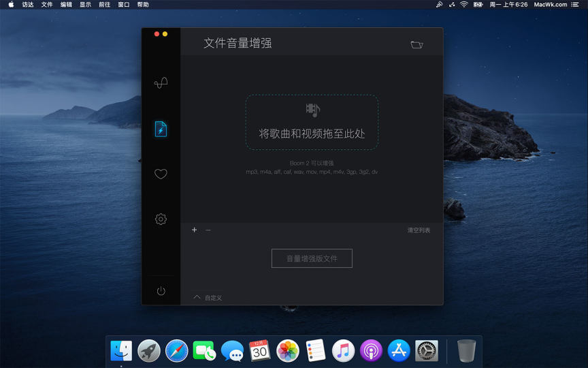Click the minus icon to remove file
Viewport: 588px width, 368px height.
pos(208,230)
